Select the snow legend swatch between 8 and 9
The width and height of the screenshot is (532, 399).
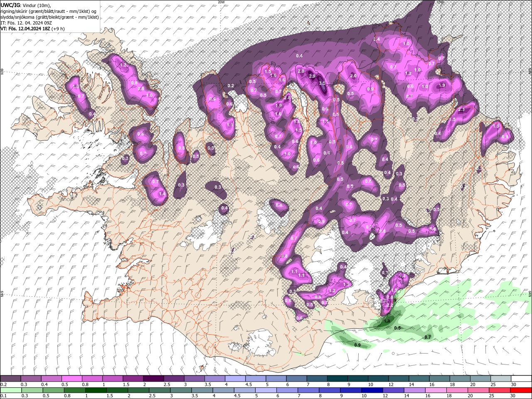tap(337, 378)
